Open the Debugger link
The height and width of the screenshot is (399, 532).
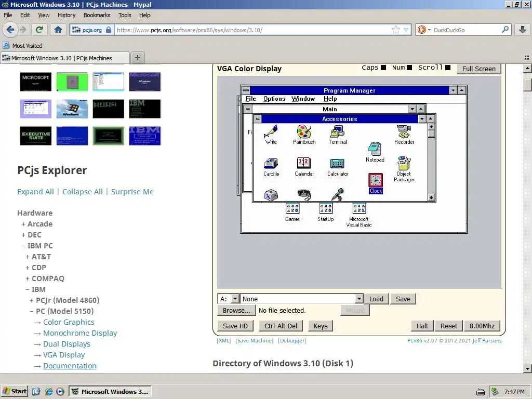[292, 340]
